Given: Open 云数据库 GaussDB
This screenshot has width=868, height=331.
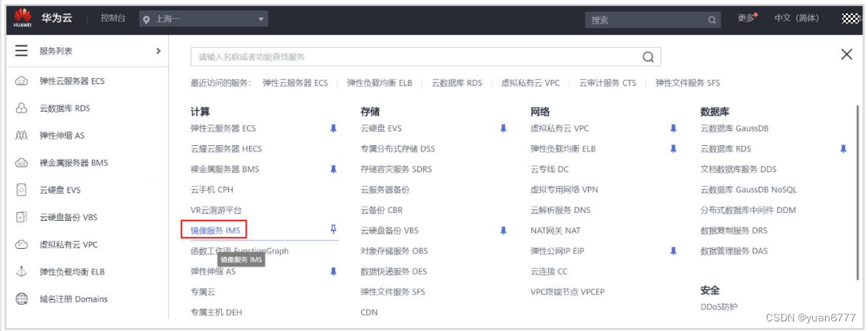Looking at the screenshot, I should tap(734, 128).
